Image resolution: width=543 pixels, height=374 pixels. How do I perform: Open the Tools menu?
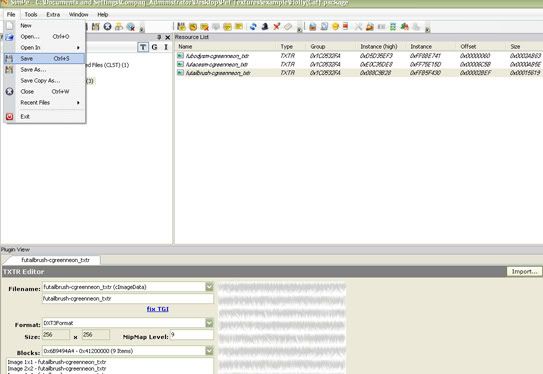click(x=31, y=15)
